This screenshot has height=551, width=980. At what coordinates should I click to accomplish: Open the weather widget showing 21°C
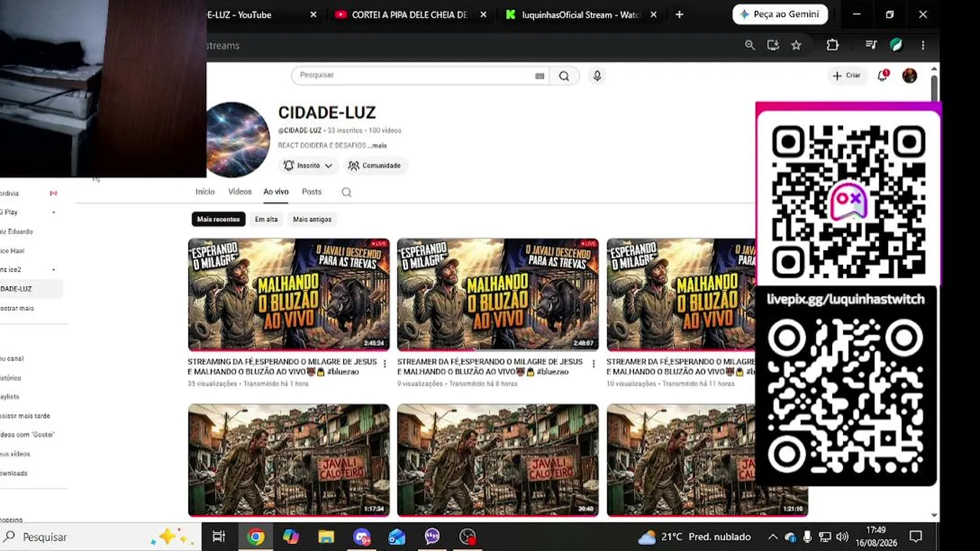pos(694,537)
